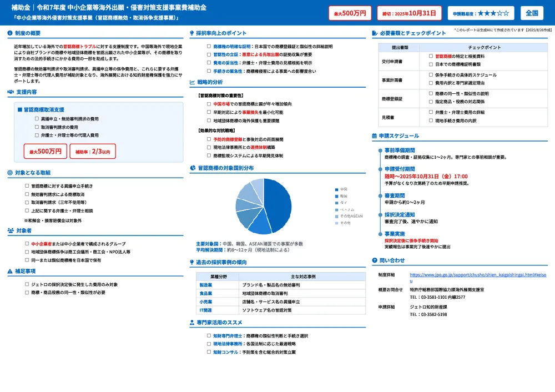Image resolution: width=555 pixels, height=392 pixels.
Task: Click the TEL：03-3582-5198 text
Action: pos(428,314)
